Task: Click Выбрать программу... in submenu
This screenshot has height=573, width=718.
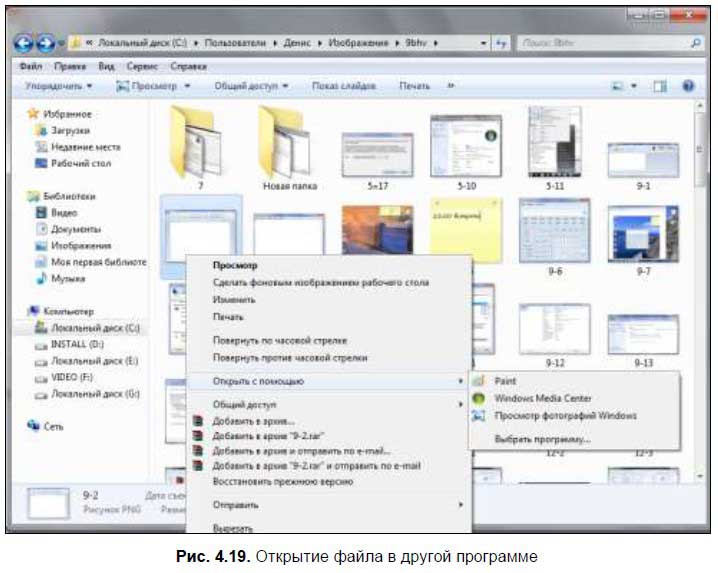Action: pyautogui.click(x=542, y=439)
